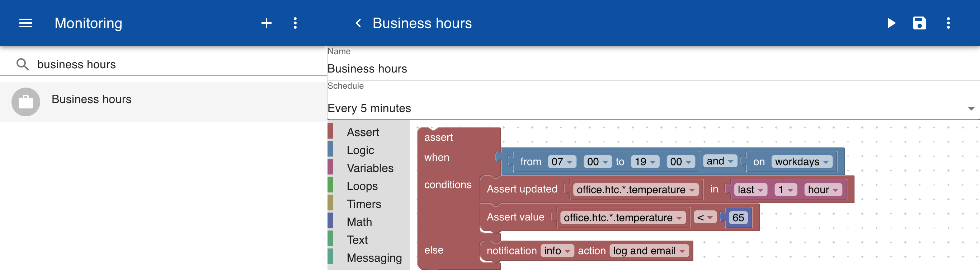Add a new monitoring rule
Image resolution: width=980 pixels, height=270 pixels.
(x=266, y=23)
